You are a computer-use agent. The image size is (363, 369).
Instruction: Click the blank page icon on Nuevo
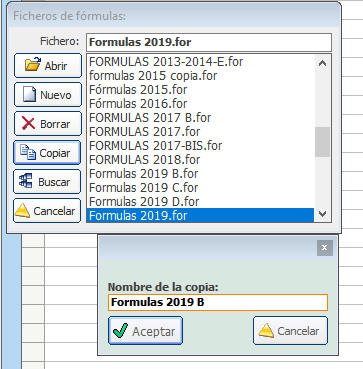[x=29, y=94]
